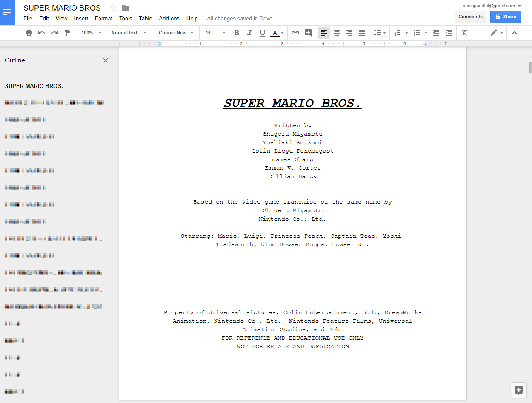
Task: Open the text color picker
Action: pyautogui.click(x=277, y=33)
